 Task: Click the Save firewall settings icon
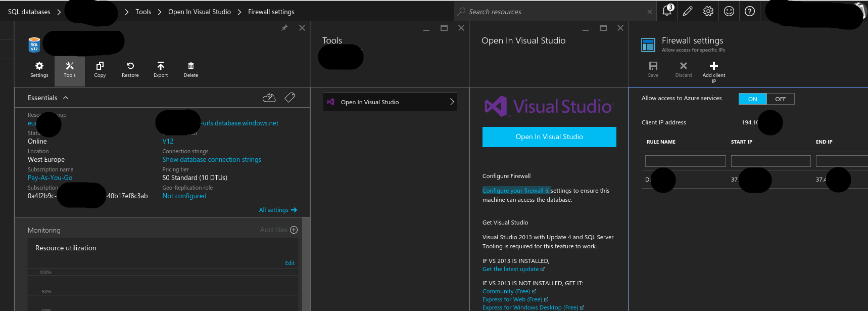[x=653, y=66]
